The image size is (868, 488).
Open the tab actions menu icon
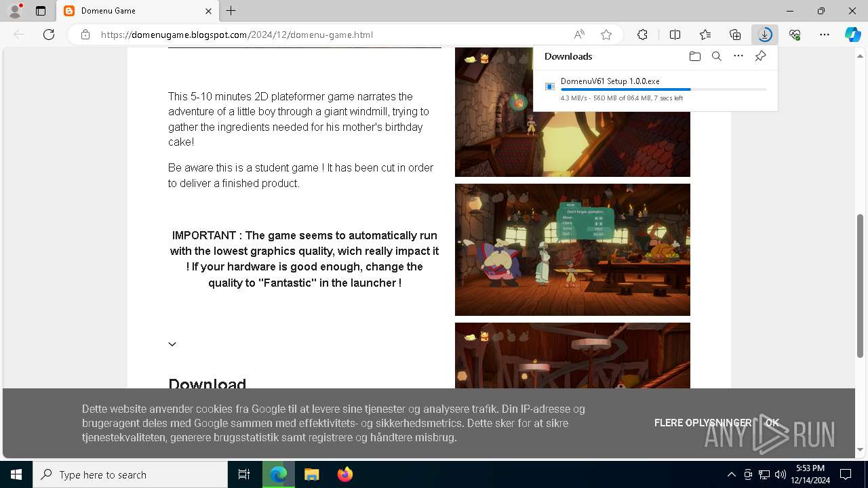(x=41, y=11)
